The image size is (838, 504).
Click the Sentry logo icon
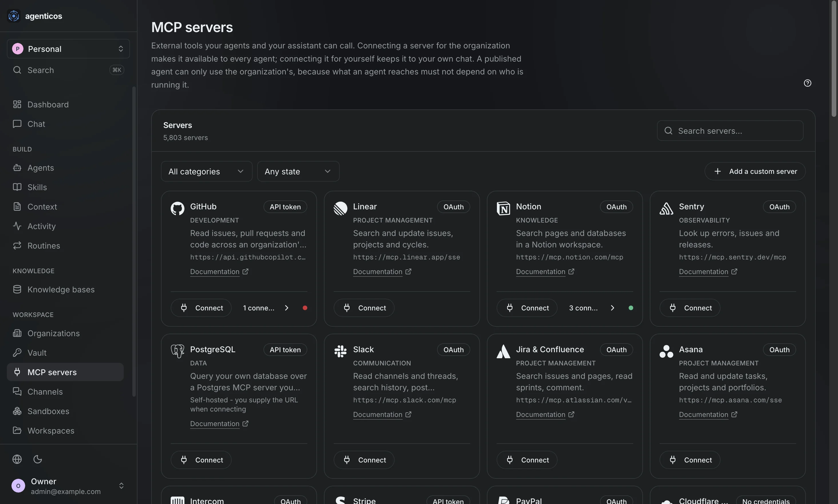666,208
